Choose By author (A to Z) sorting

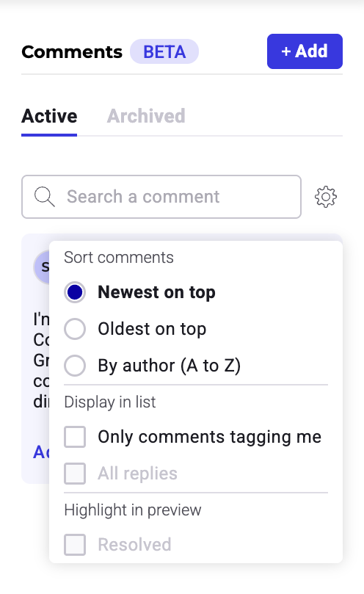[75, 366]
